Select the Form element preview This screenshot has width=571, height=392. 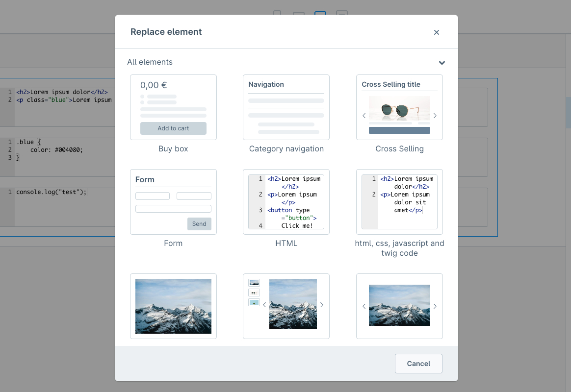click(173, 202)
